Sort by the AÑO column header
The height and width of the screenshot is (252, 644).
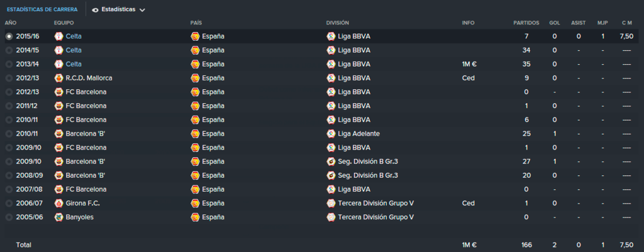(10, 23)
